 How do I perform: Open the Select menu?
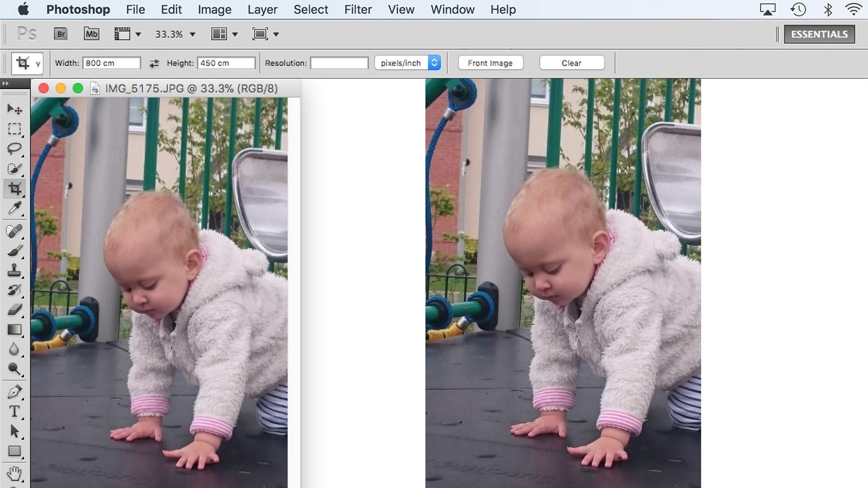point(311,10)
